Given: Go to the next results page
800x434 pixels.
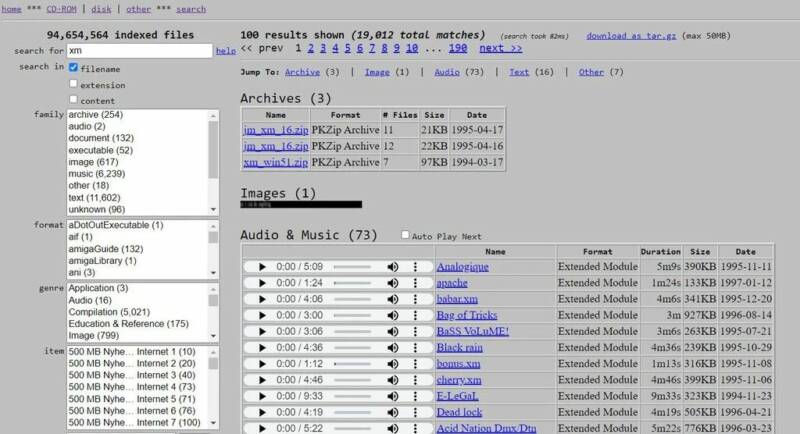Looking at the screenshot, I should pyautogui.click(x=501, y=48).
